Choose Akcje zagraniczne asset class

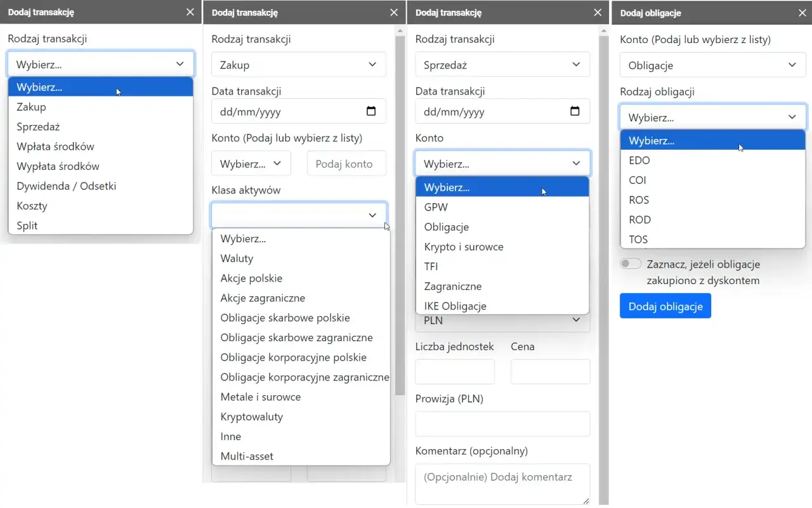(263, 298)
